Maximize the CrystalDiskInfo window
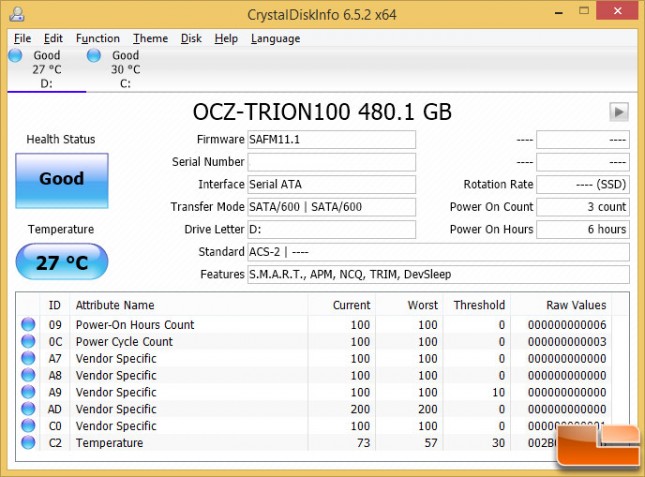 pos(584,11)
